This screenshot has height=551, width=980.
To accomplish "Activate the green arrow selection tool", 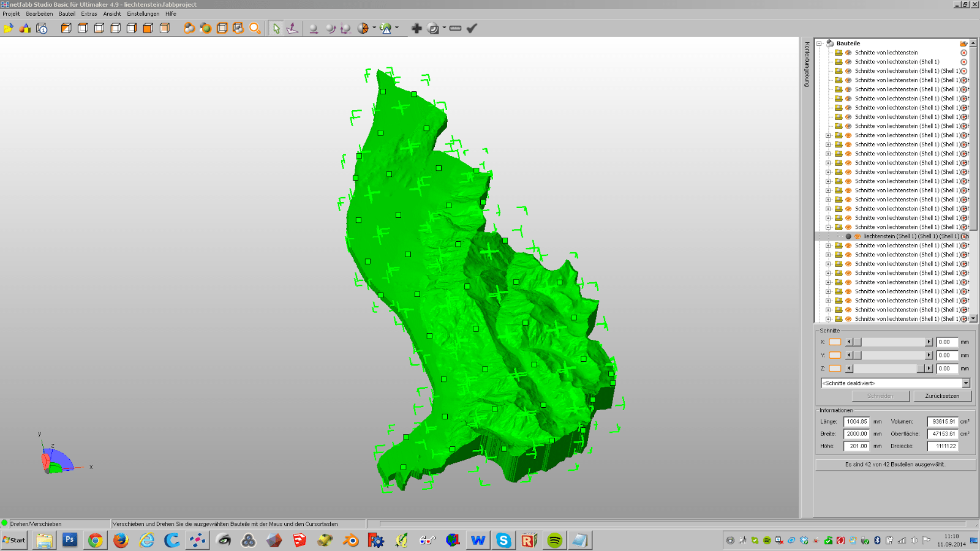I will click(x=276, y=28).
